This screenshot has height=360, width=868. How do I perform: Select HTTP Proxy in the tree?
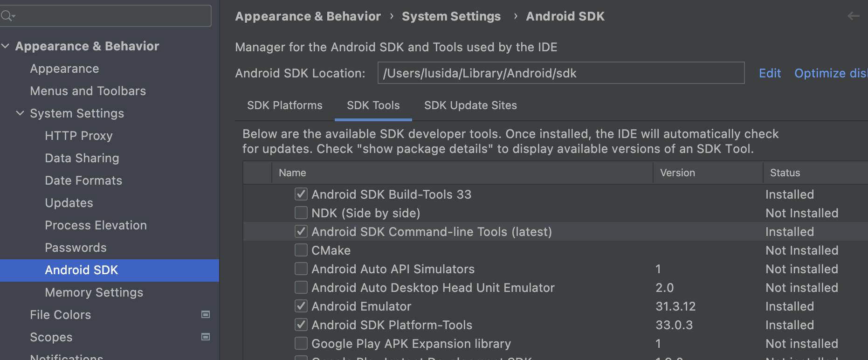click(x=79, y=136)
